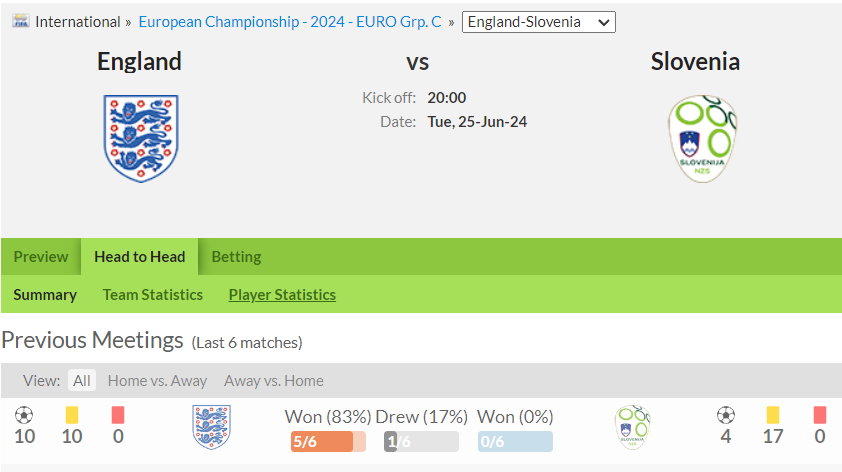Viewport: 842px width, 472px height.
Task: Click England's red card icon
Action: (x=118, y=415)
